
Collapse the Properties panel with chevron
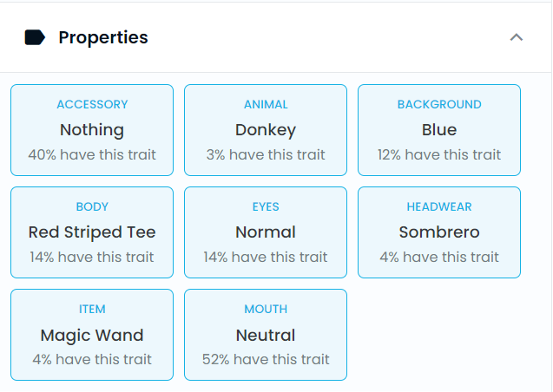coord(517,37)
